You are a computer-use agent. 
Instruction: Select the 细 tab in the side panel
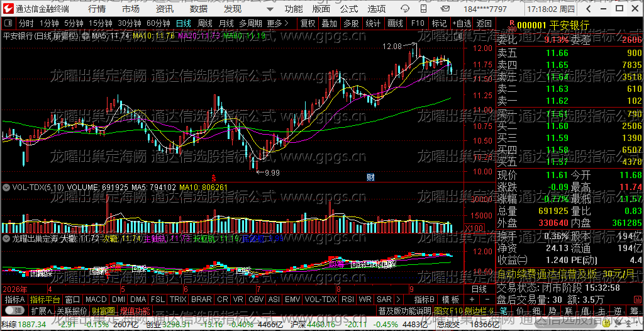(x=537, y=310)
